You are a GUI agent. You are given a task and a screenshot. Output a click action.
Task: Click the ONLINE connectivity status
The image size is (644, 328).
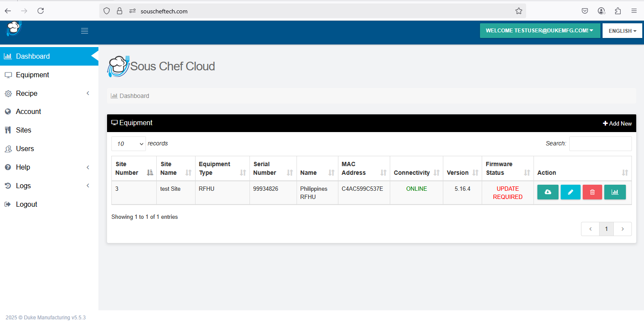pos(417,189)
